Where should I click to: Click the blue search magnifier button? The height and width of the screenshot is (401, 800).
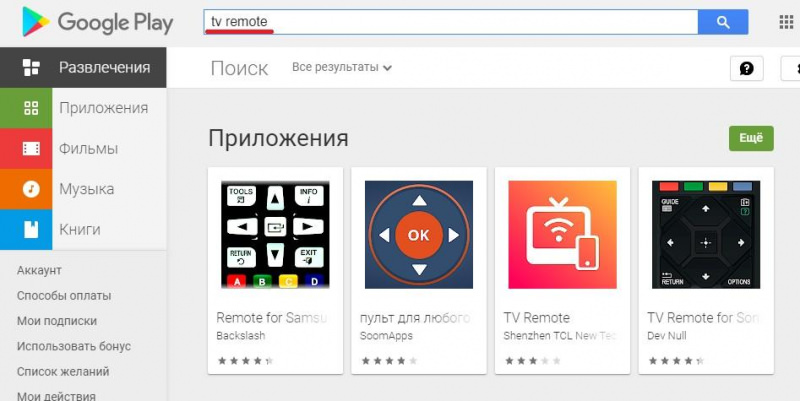point(723,22)
